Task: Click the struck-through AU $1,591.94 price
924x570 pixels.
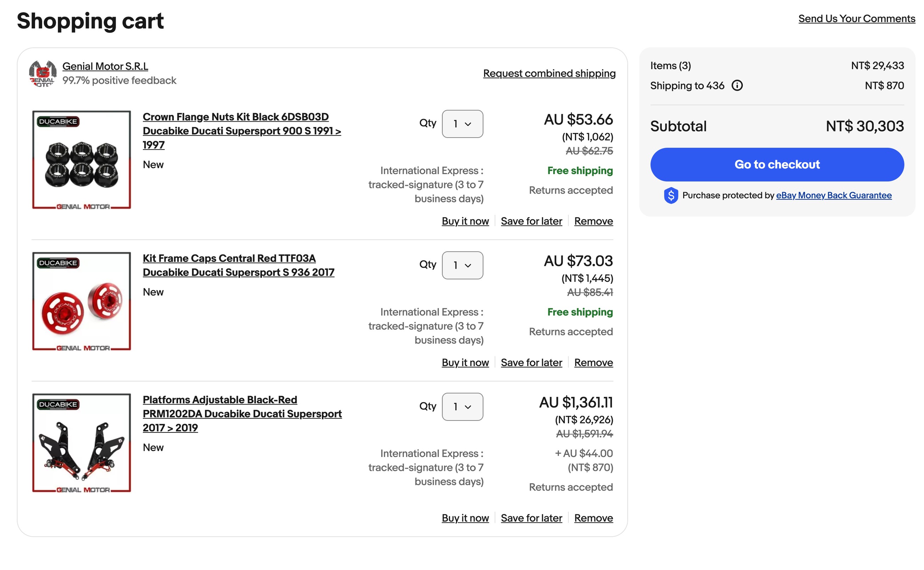Action: pyautogui.click(x=584, y=434)
